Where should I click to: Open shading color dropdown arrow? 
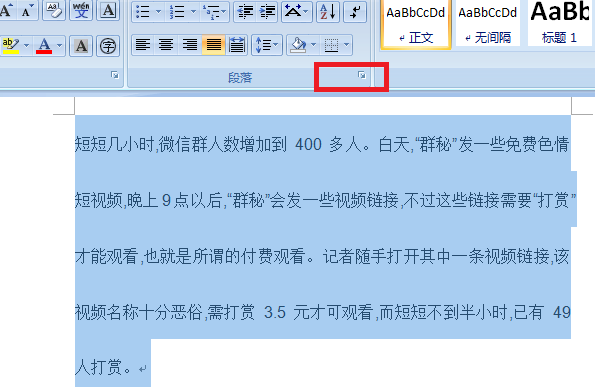coord(314,45)
